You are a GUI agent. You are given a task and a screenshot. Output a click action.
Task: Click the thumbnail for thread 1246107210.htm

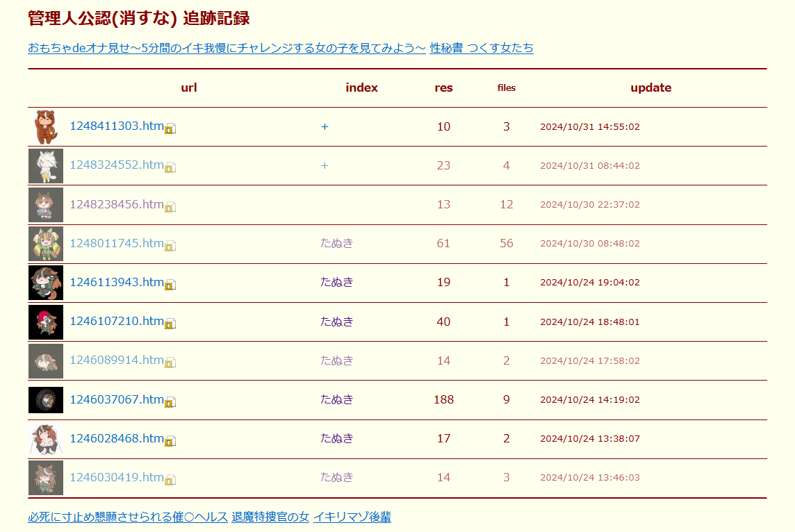(x=46, y=322)
